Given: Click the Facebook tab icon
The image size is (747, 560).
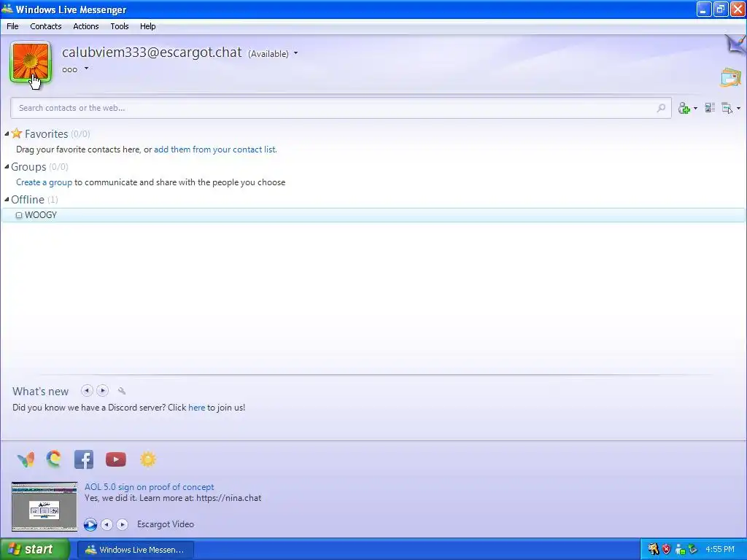Looking at the screenshot, I should point(84,459).
